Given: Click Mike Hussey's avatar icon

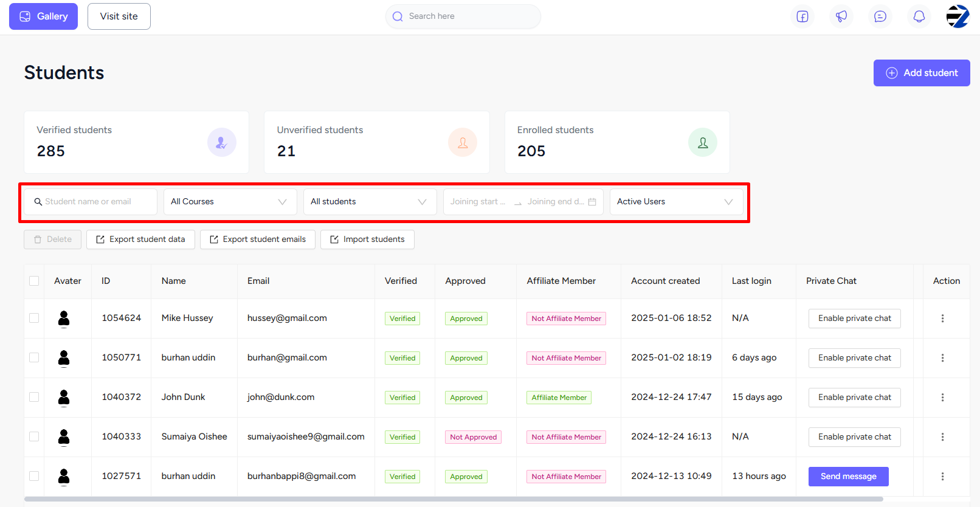Looking at the screenshot, I should (64, 319).
